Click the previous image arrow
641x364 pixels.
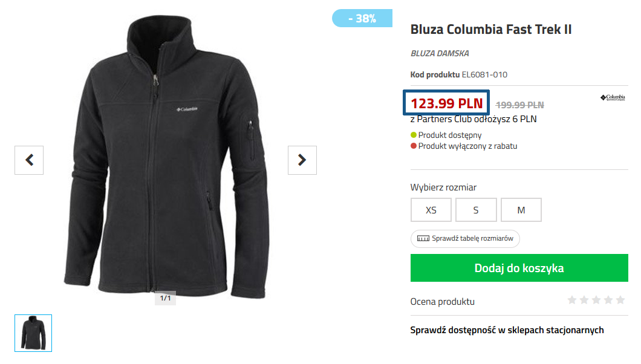click(29, 160)
